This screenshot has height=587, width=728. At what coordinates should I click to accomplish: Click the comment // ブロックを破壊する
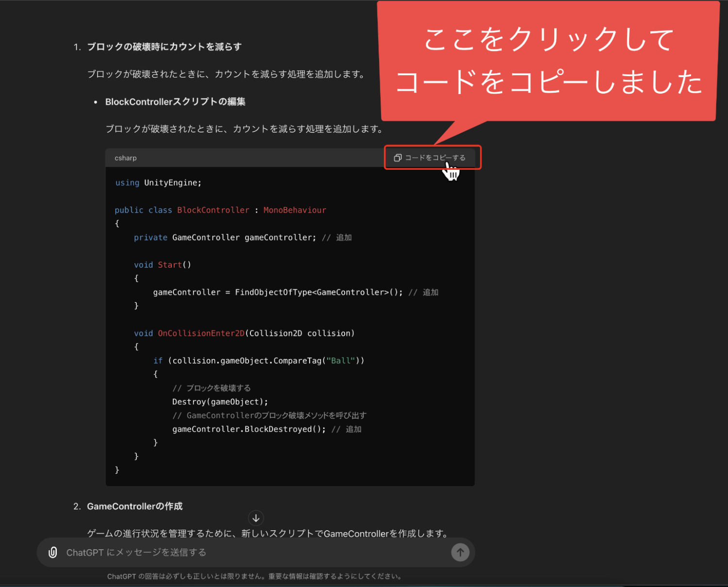[x=212, y=388]
